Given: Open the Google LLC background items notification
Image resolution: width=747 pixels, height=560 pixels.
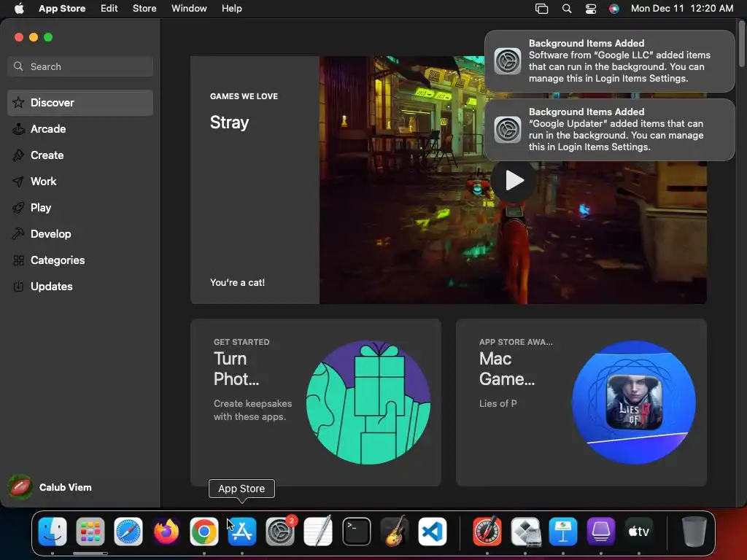Looking at the screenshot, I should pyautogui.click(x=609, y=61).
